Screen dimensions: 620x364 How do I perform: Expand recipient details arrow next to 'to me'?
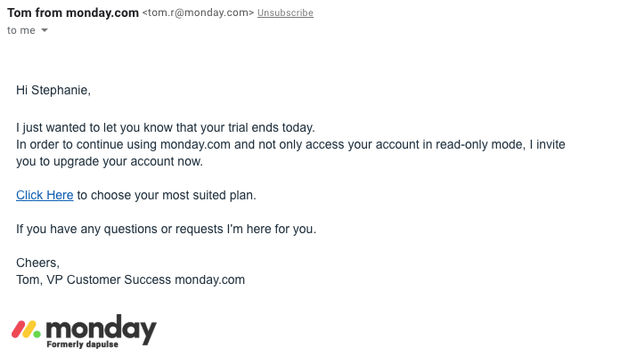(x=45, y=31)
